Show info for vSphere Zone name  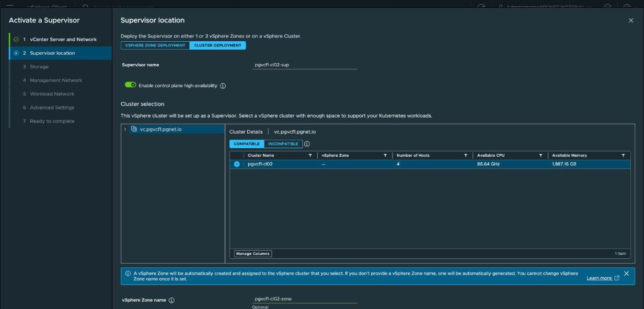171,301
